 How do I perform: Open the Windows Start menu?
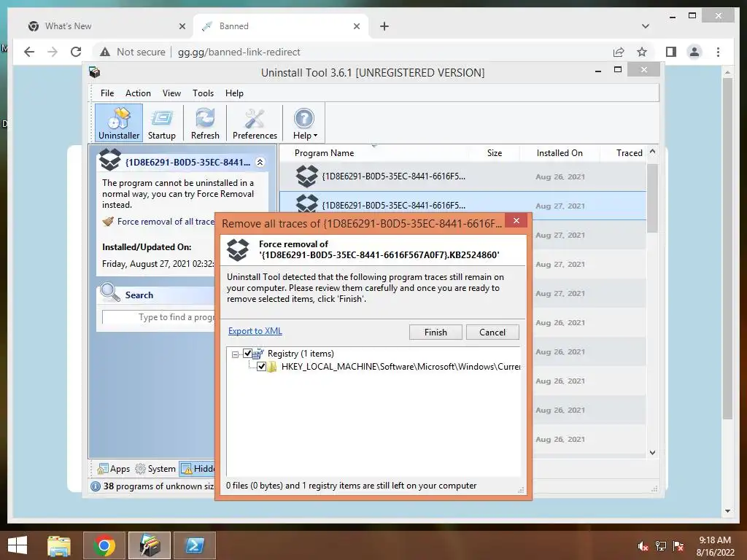coord(18,545)
